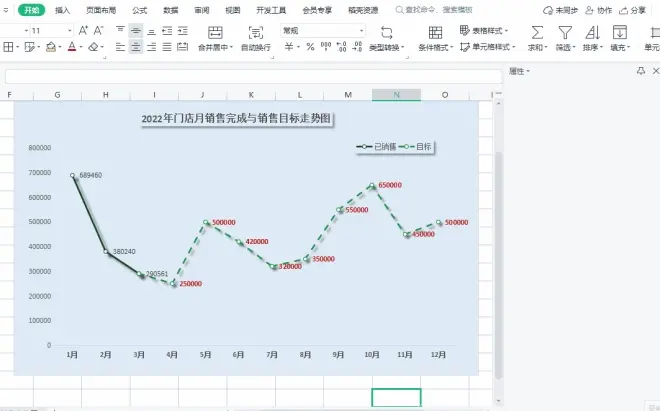Click the vertical scrollbar thumb

click(x=498, y=265)
